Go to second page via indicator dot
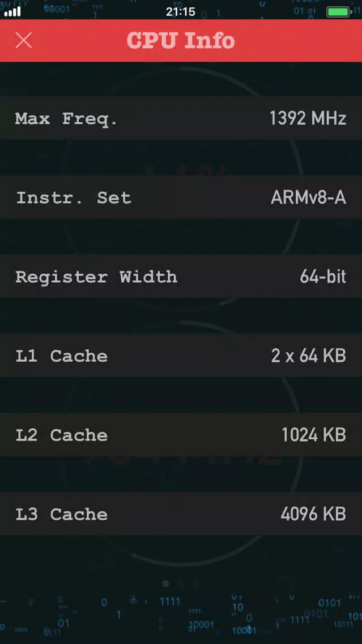The height and width of the screenshot is (644, 362). pos(181,584)
